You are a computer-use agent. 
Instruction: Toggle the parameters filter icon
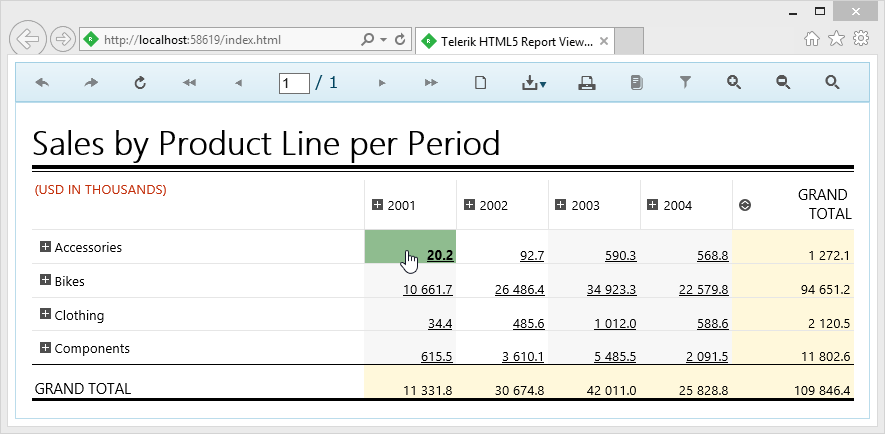[685, 83]
